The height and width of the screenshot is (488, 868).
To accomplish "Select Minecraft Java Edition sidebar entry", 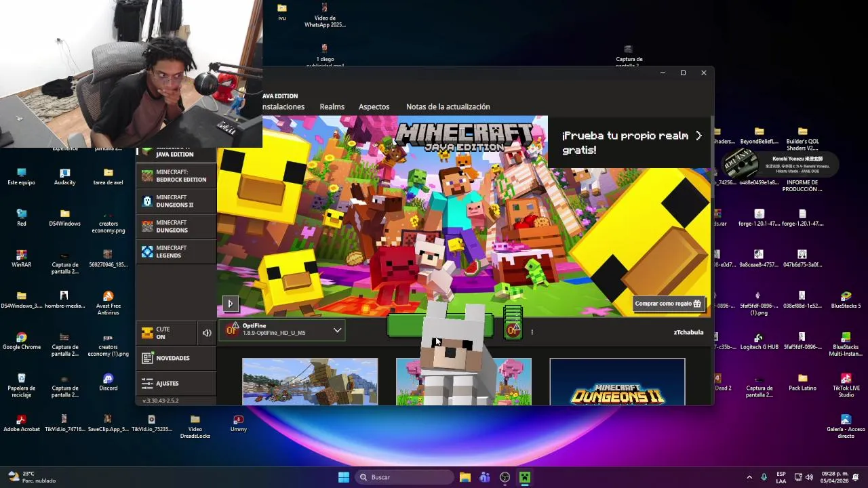I will click(176, 153).
